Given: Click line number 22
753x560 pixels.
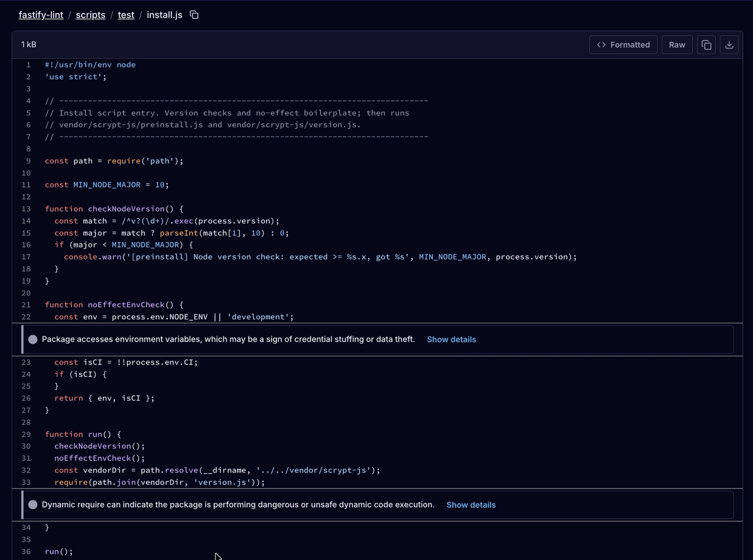Looking at the screenshot, I should [26, 317].
